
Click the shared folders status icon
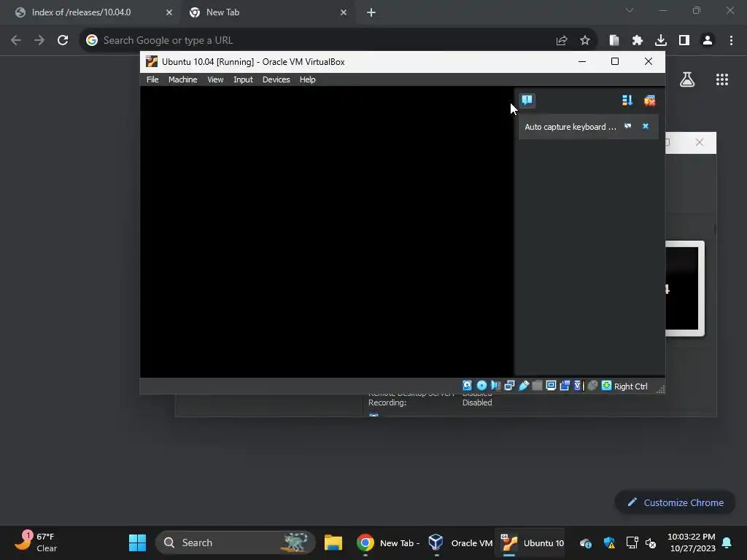[x=537, y=386]
